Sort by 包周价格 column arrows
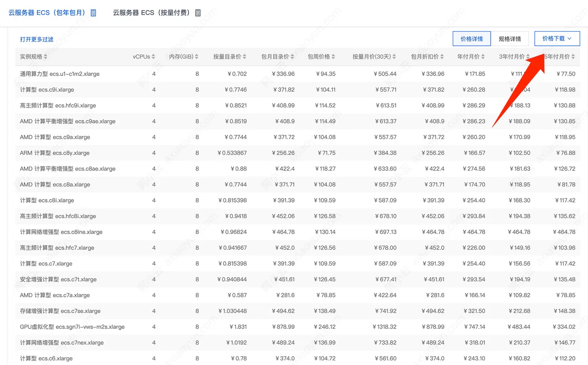Image resolution: width=588 pixels, height=365 pixels. point(333,57)
